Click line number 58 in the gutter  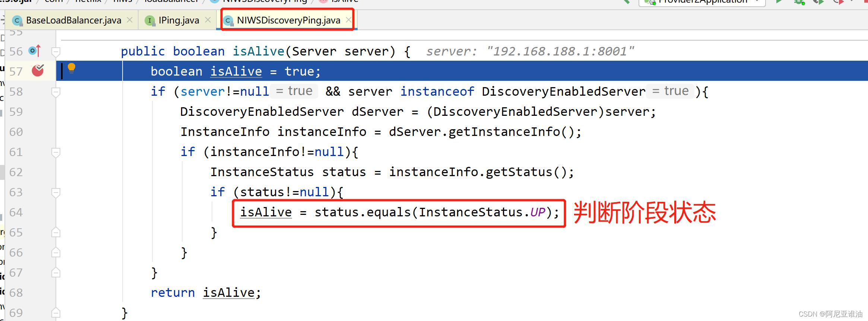pyautogui.click(x=16, y=92)
